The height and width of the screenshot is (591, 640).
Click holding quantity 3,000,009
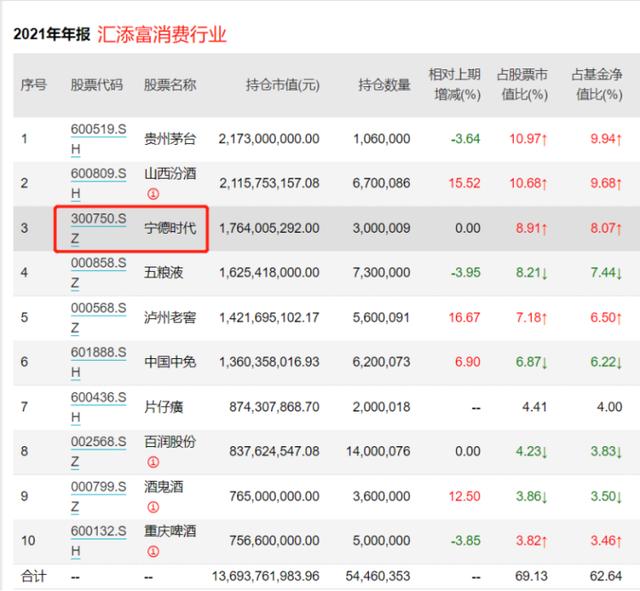382,228
